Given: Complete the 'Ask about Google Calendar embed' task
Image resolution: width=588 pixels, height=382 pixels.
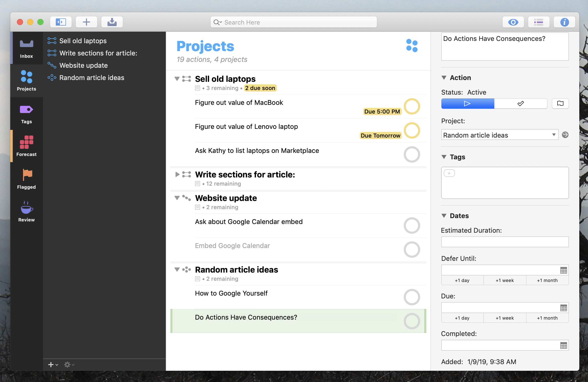Looking at the screenshot, I should (411, 226).
